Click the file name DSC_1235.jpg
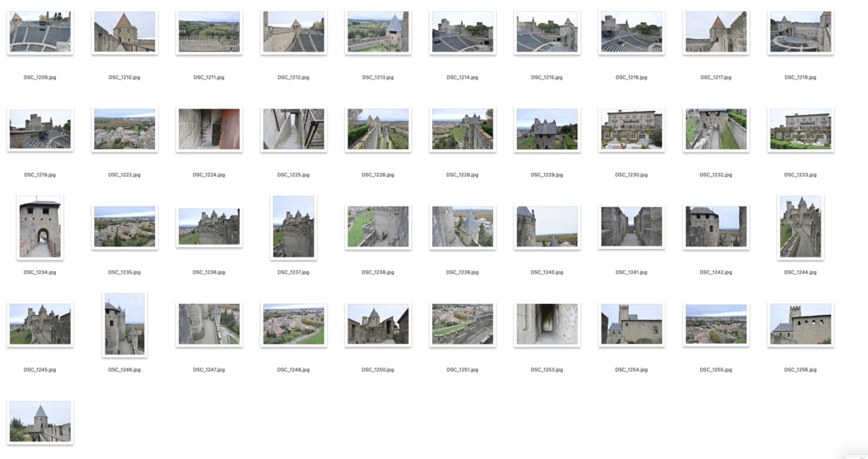 pos(125,272)
